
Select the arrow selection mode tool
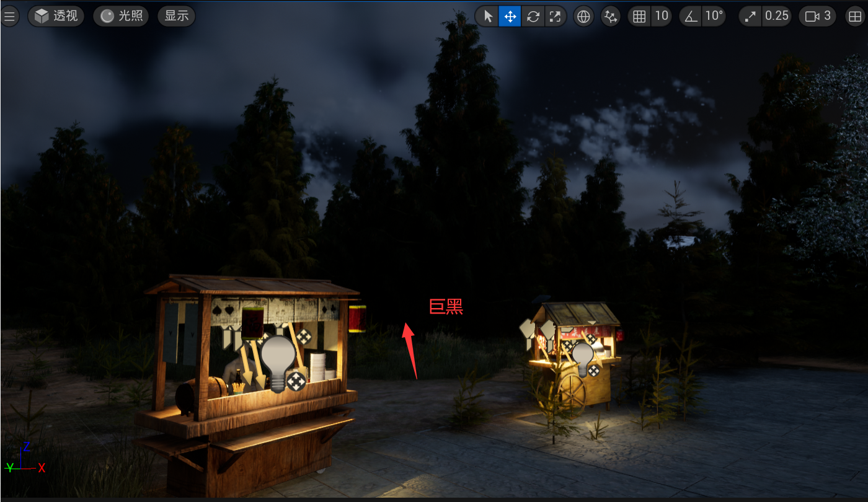(x=488, y=16)
